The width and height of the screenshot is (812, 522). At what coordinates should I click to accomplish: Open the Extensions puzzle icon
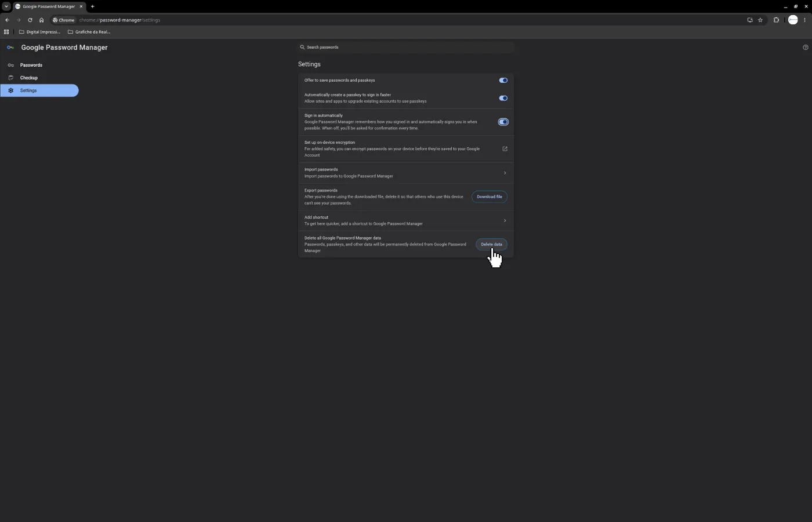point(776,20)
